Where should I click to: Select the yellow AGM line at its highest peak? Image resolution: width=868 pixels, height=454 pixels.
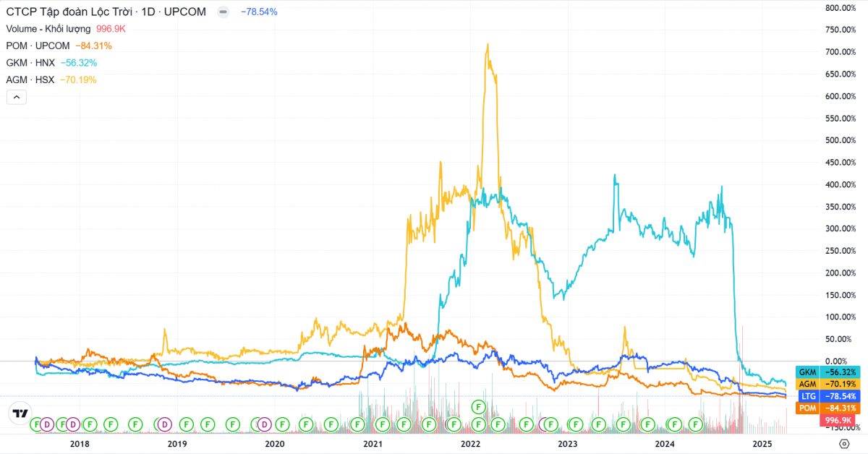click(488, 45)
